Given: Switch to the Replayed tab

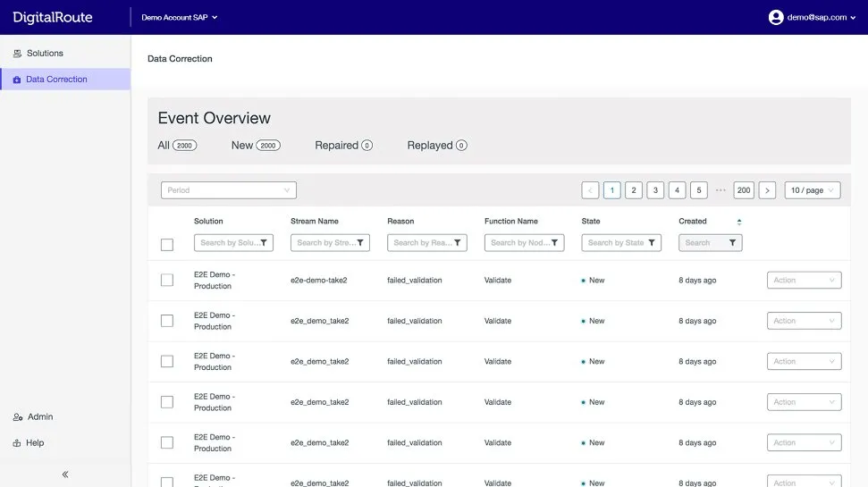Looking at the screenshot, I should tap(436, 146).
